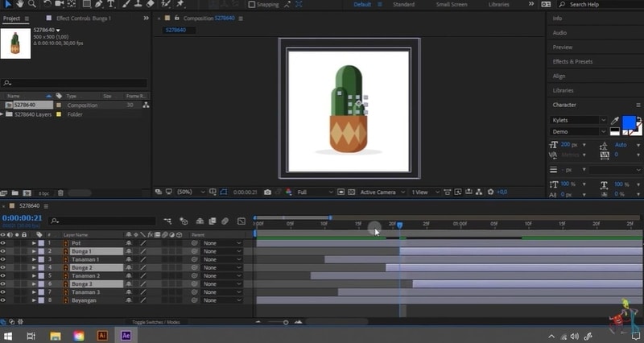Pick the Puppet Pin tool
Viewport: 644px width, 343px height.
point(180,4)
